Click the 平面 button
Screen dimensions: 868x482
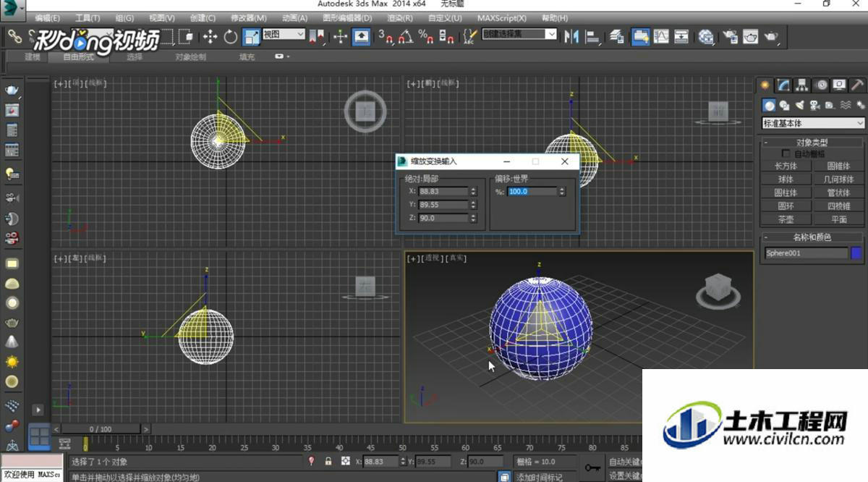coord(838,219)
